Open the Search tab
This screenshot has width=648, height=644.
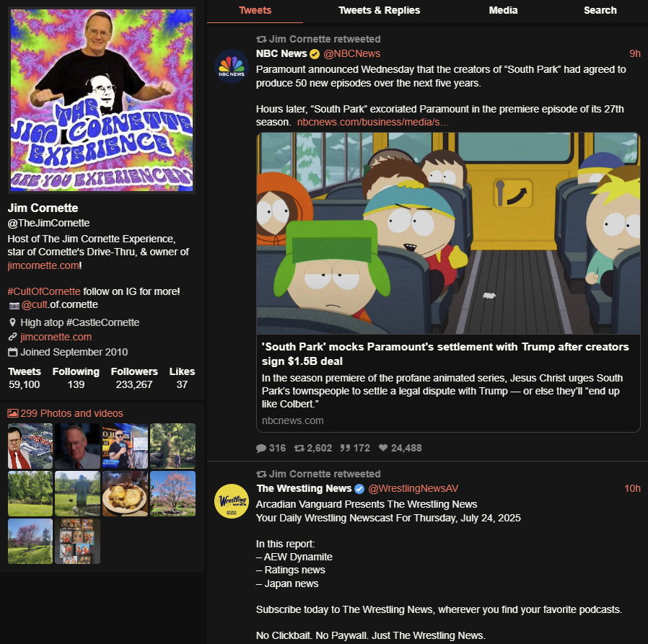point(600,10)
